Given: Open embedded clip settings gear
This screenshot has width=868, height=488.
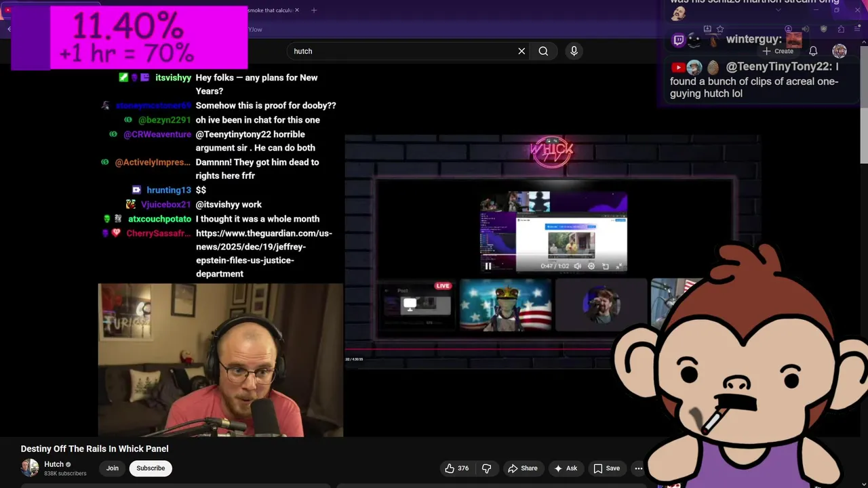Looking at the screenshot, I should (x=591, y=266).
